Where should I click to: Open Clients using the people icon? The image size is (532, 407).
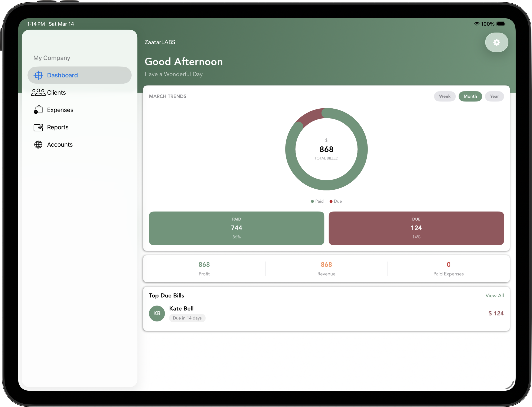(x=38, y=92)
